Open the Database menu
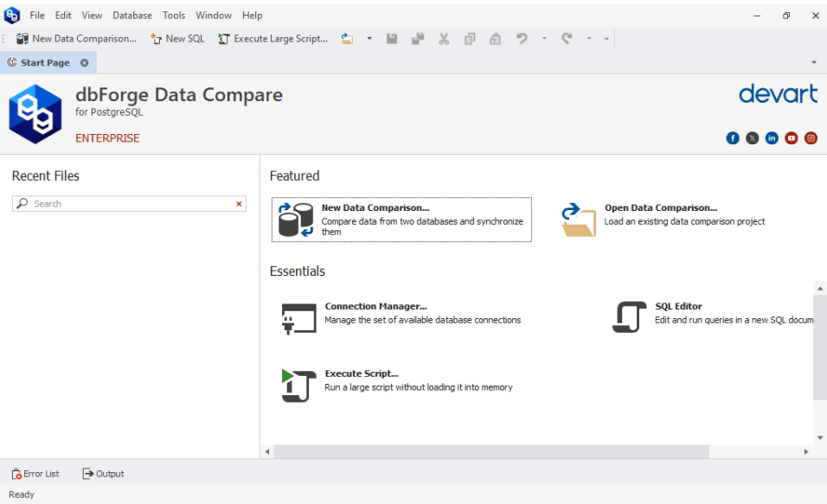This screenshot has width=827, height=504. tap(131, 16)
